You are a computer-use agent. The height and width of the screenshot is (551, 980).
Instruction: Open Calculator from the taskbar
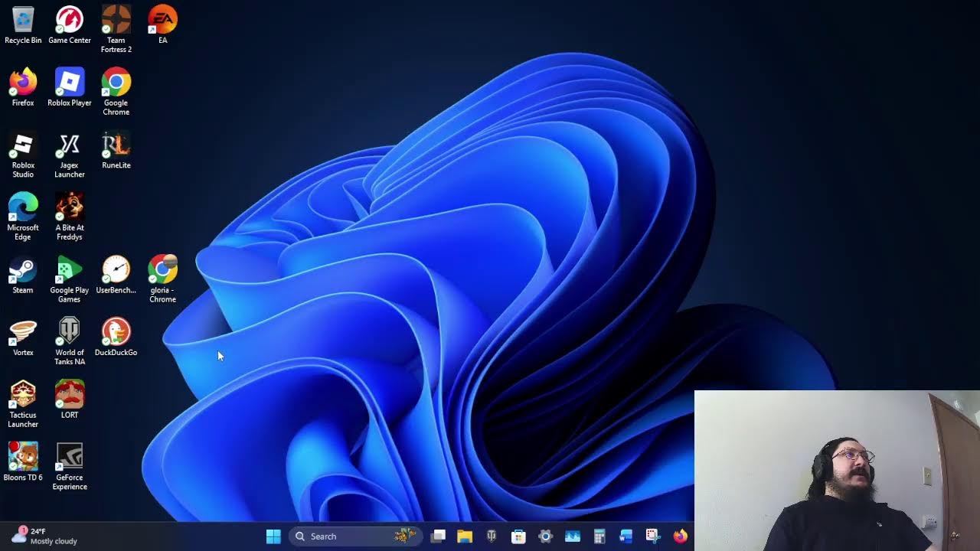pos(599,536)
